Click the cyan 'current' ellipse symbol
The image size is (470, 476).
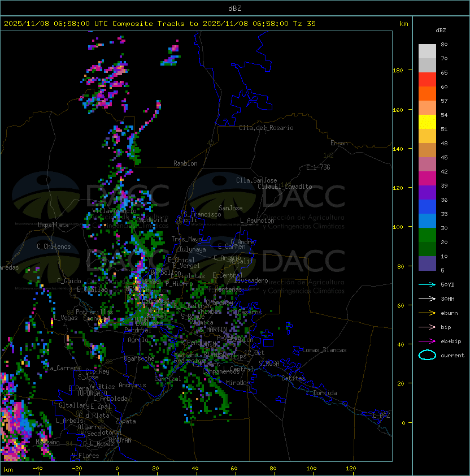pos(427,355)
